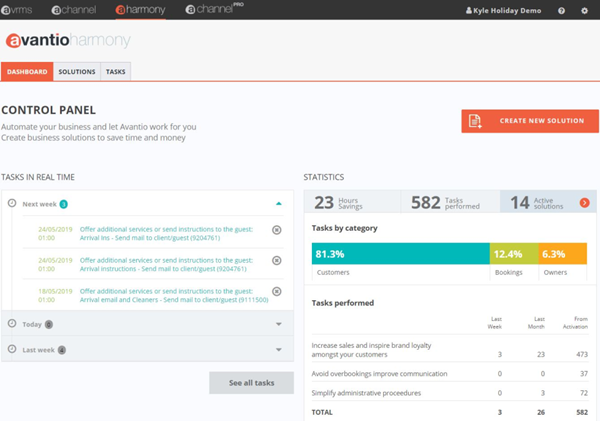Switch to the first achannel product tab
The width and height of the screenshot is (600, 421).
tap(74, 10)
